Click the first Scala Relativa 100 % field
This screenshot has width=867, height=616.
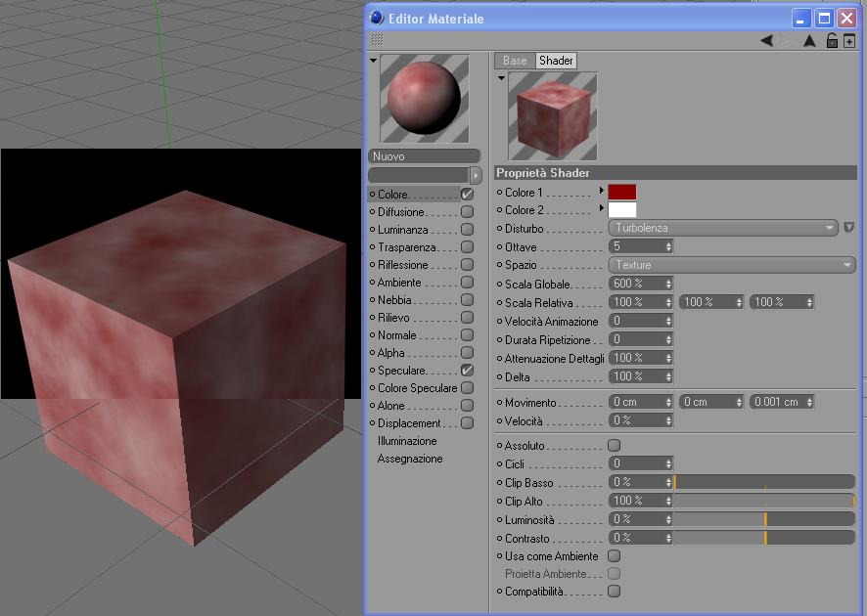pos(640,302)
